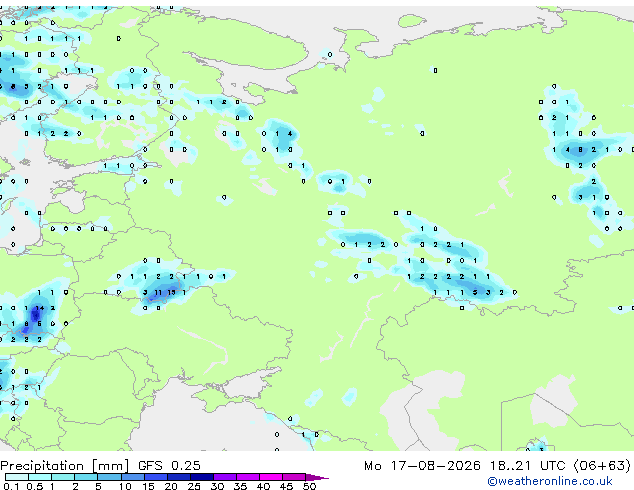Image resolution: width=634 pixels, height=490 pixels.
Task: Click the '50' legend scale label
Action: coord(310,486)
